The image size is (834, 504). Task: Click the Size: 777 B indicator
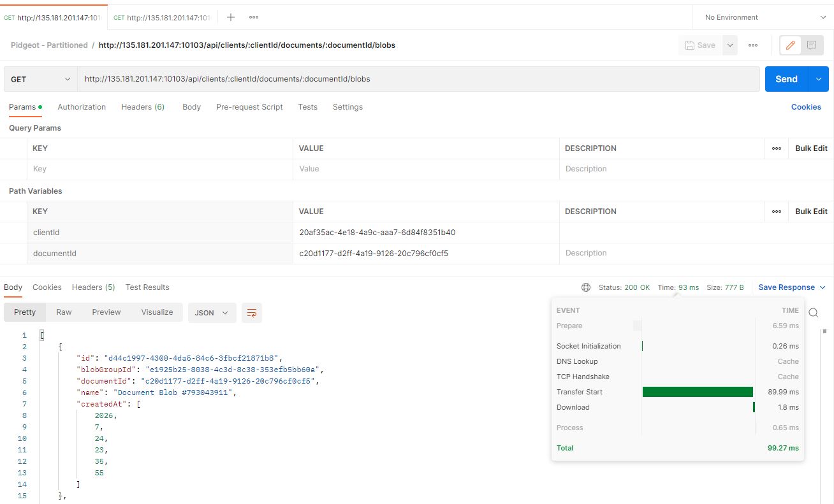point(725,287)
